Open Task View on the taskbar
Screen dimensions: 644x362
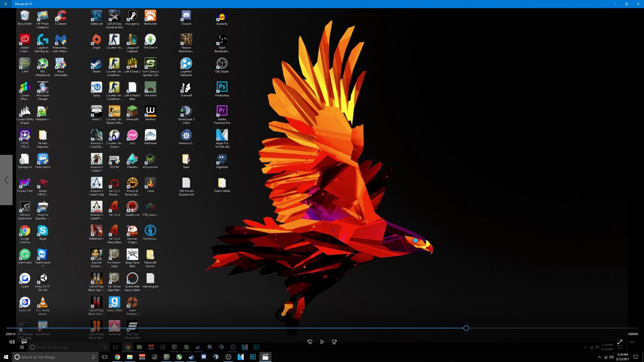(x=105, y=357)
